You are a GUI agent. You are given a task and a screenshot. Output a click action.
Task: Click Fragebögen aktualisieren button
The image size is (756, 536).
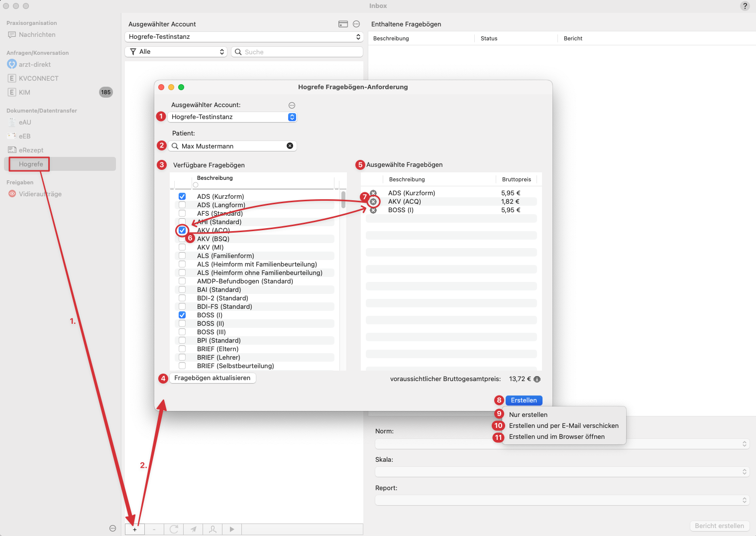[x=213, y=378]
